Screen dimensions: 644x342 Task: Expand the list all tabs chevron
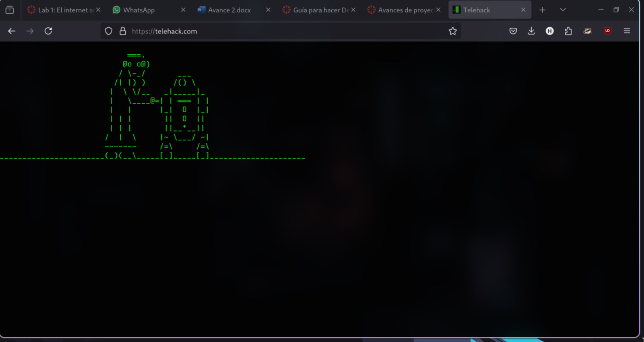coord(563,10)
